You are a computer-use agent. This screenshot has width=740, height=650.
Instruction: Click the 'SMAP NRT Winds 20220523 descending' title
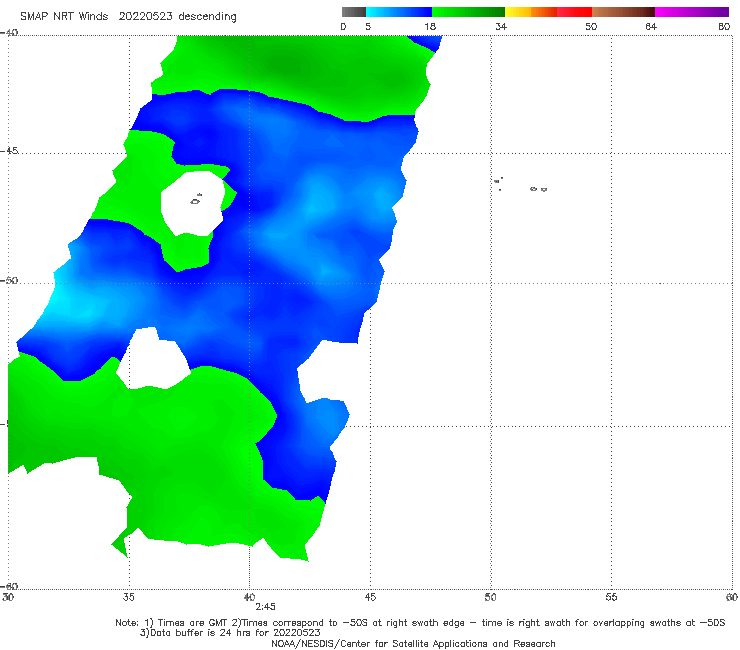[128, 16]
